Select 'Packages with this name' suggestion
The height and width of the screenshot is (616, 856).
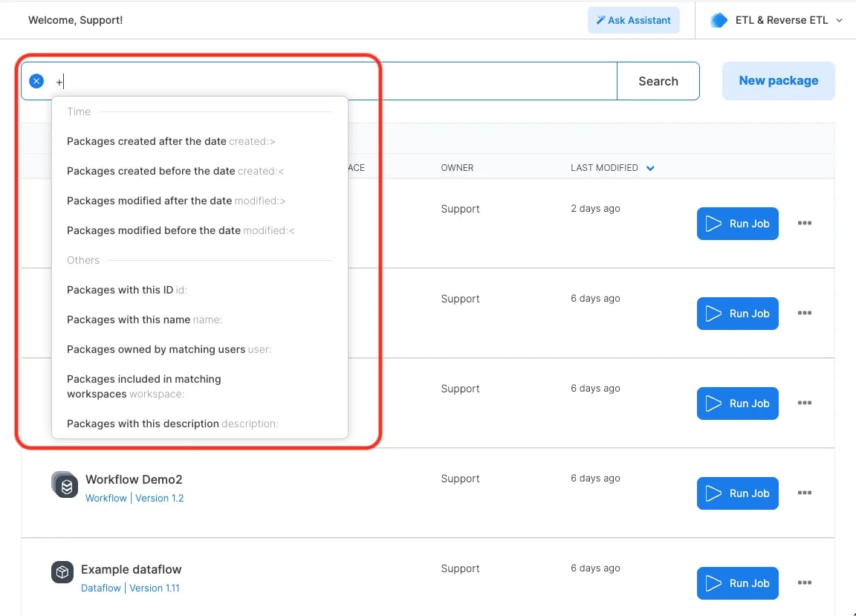coord(200,320)
